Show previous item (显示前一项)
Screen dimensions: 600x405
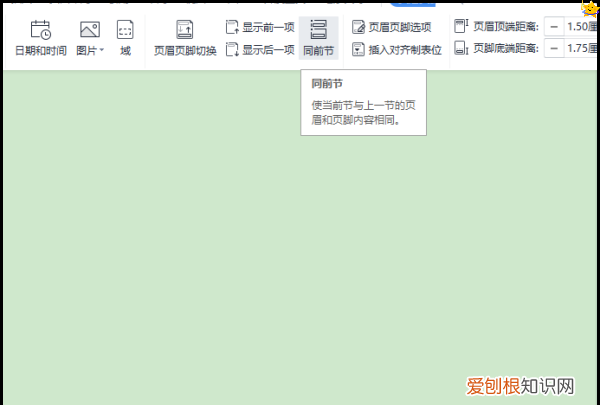pos(260,27)
